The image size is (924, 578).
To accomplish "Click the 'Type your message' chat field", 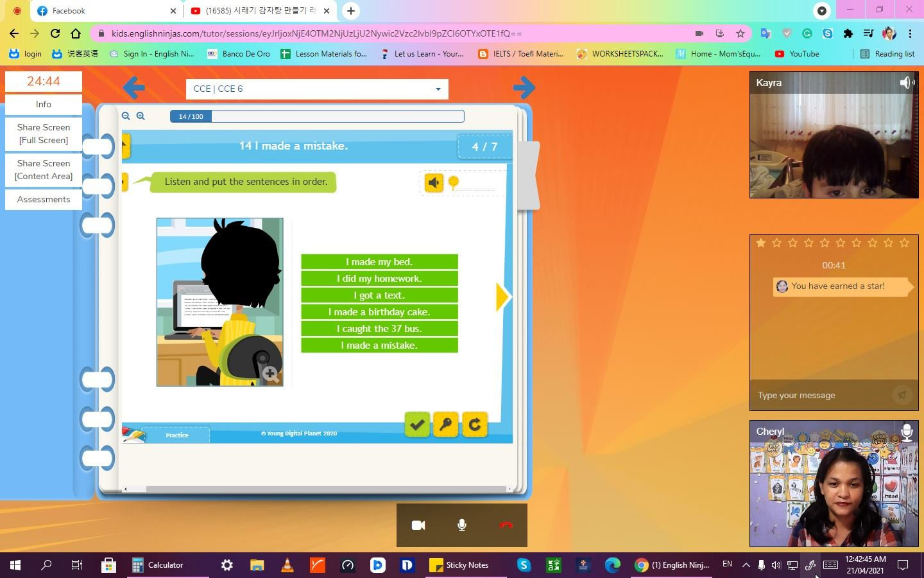I will click(821, 396).
